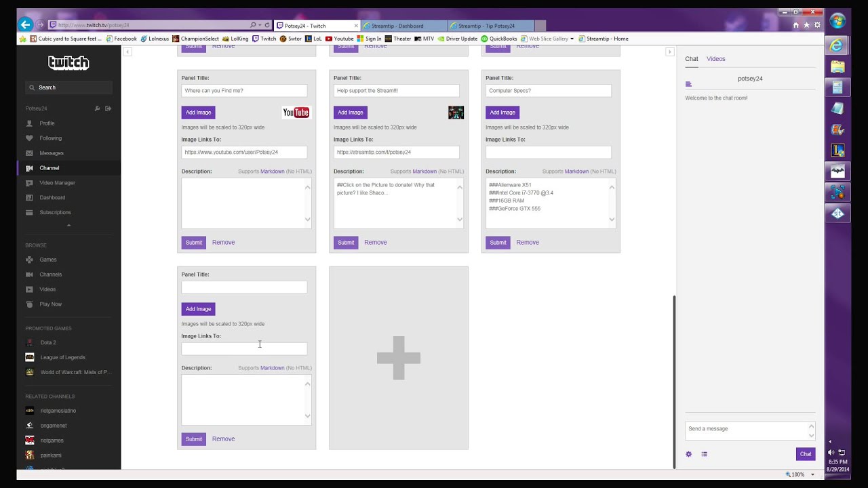868x488 pixels.
Task: Browse Videos in sidebar
Action: 47,289
